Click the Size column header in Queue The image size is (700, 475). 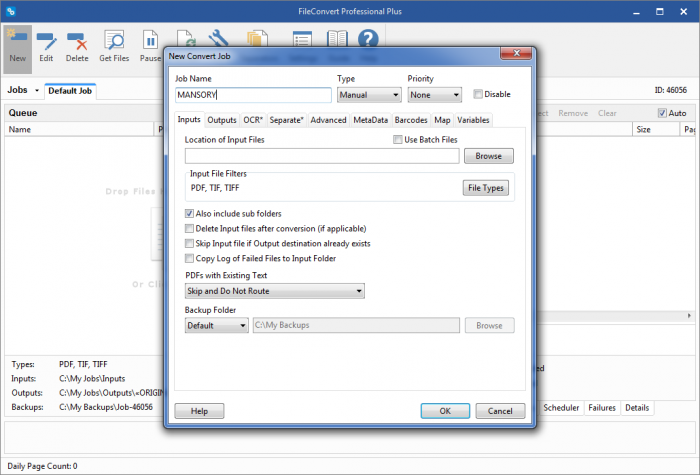tap(655, 129)
